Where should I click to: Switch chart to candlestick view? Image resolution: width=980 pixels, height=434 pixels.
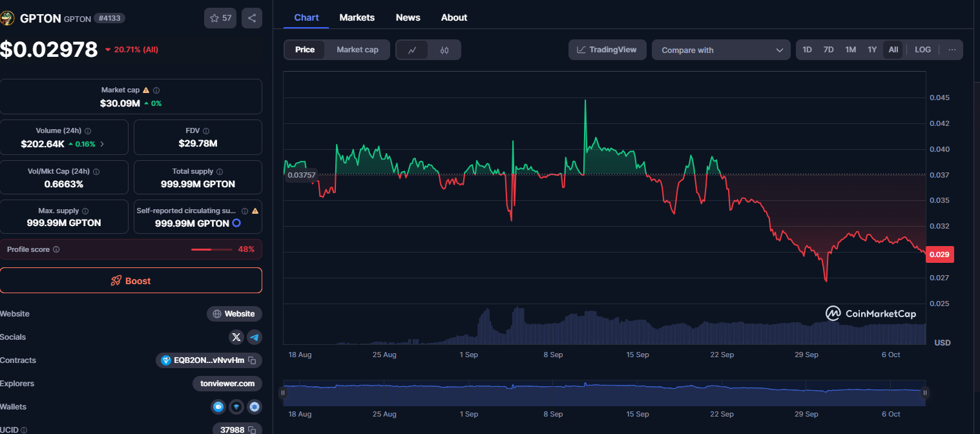[444, 50]
